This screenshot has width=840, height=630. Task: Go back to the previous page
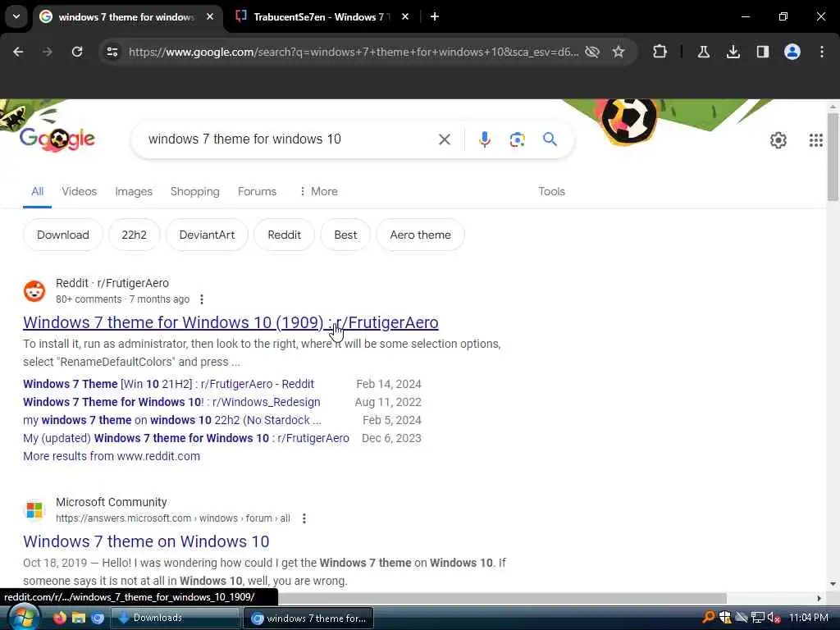[x=18, y=52]
